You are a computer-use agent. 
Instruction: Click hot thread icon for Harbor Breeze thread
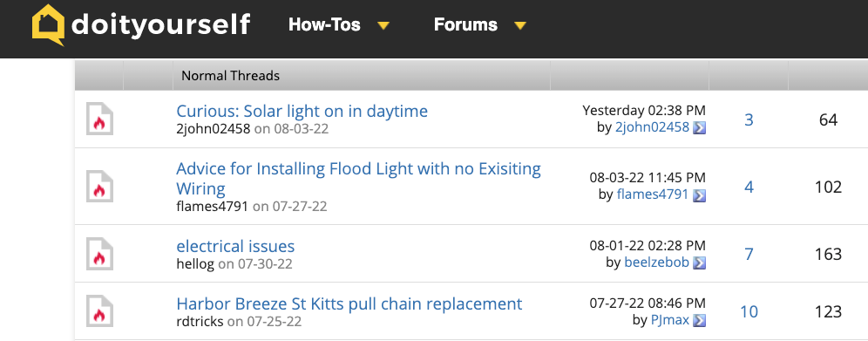click(x=99, y=311)
